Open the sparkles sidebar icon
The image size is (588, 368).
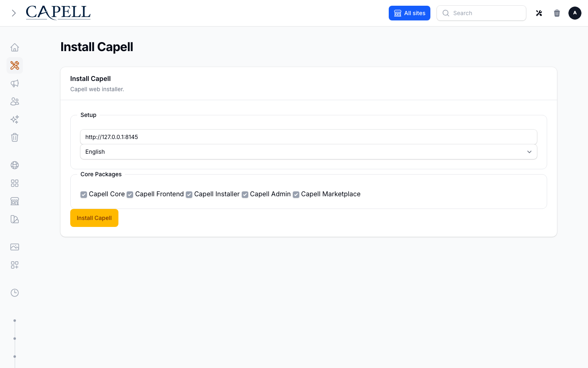coord(15,119)
